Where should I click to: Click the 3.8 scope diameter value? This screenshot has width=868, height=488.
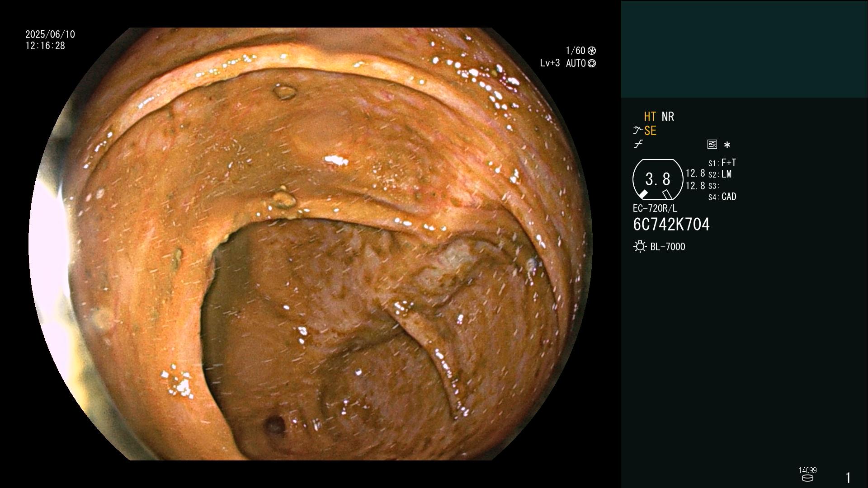[658, 179]
